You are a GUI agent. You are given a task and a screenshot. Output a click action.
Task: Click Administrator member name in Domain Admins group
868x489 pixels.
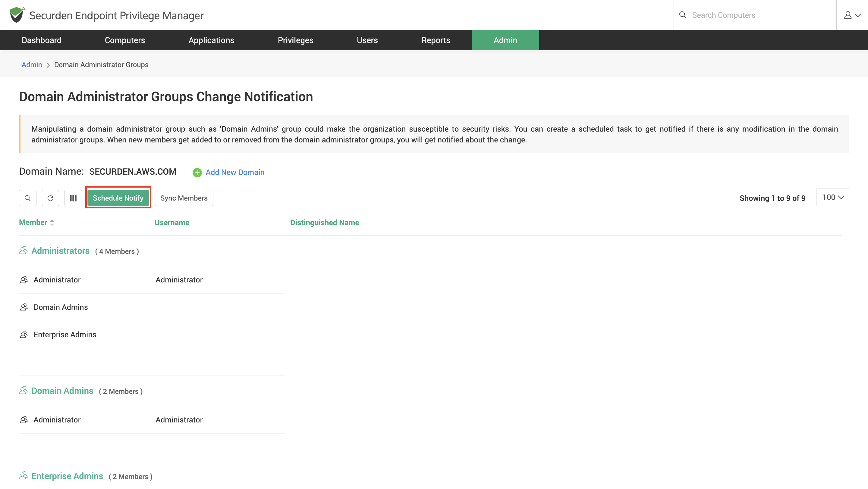click(57, 420)
